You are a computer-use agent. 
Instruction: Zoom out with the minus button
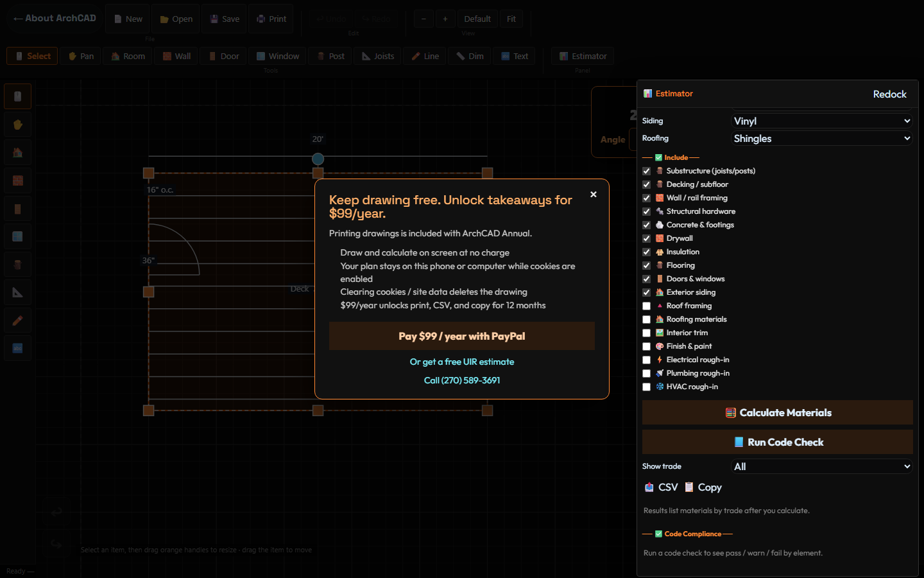tap(424, 19)
